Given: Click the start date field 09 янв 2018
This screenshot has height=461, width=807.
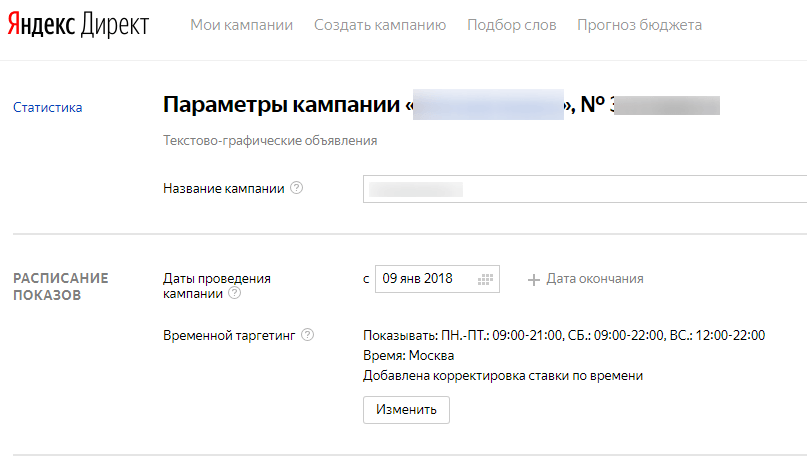Looking at the screenshot, I should tap(425, 279).
